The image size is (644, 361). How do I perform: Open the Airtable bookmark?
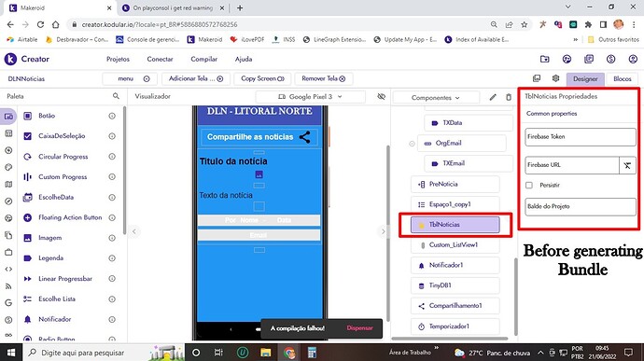click(x=22, y=40)
